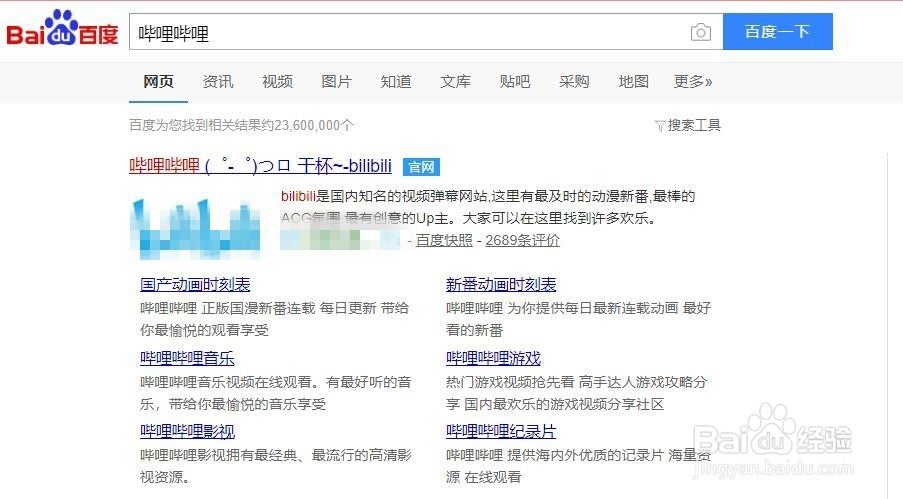Open 搜索工具 filter options

688,125
